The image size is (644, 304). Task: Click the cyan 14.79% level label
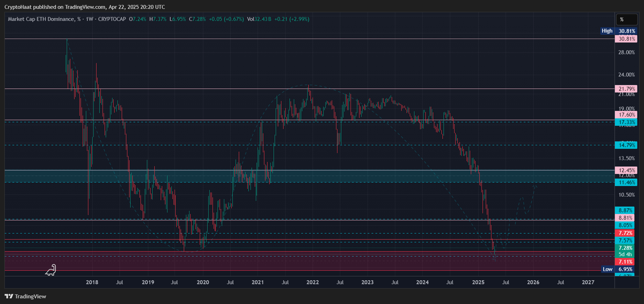point(627,145)
